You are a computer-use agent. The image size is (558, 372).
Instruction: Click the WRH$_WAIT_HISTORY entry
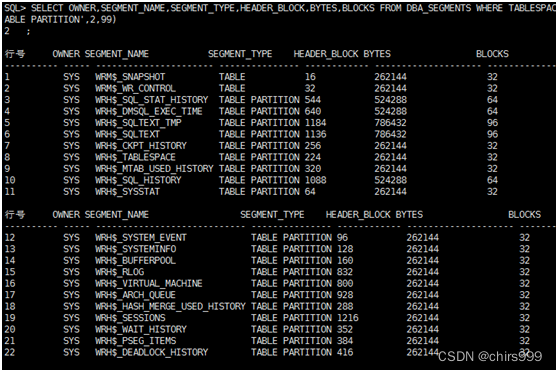click(x=141, y=329)
